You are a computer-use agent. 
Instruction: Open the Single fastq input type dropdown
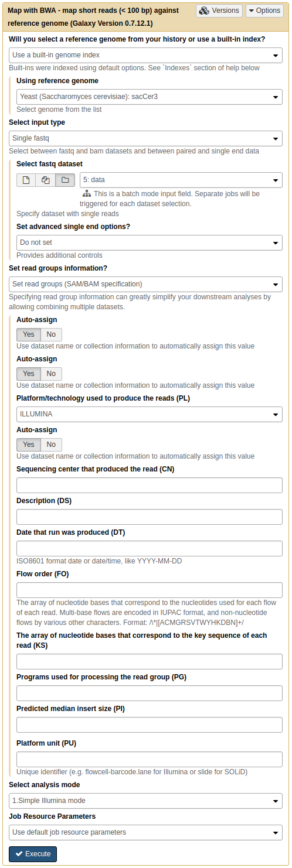coord(146,138)
